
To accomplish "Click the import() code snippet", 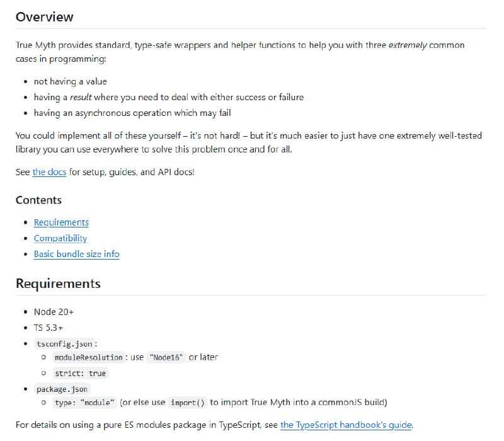I will pos(188,403).
